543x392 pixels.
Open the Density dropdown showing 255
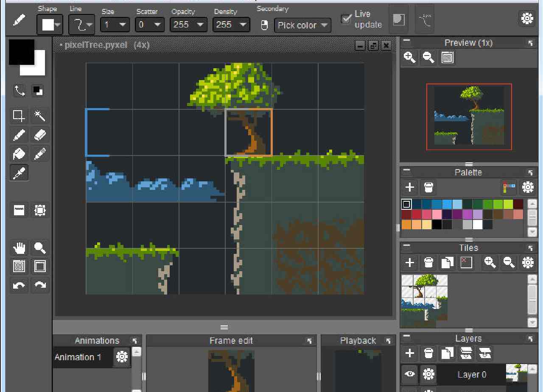tap(231, 25)
